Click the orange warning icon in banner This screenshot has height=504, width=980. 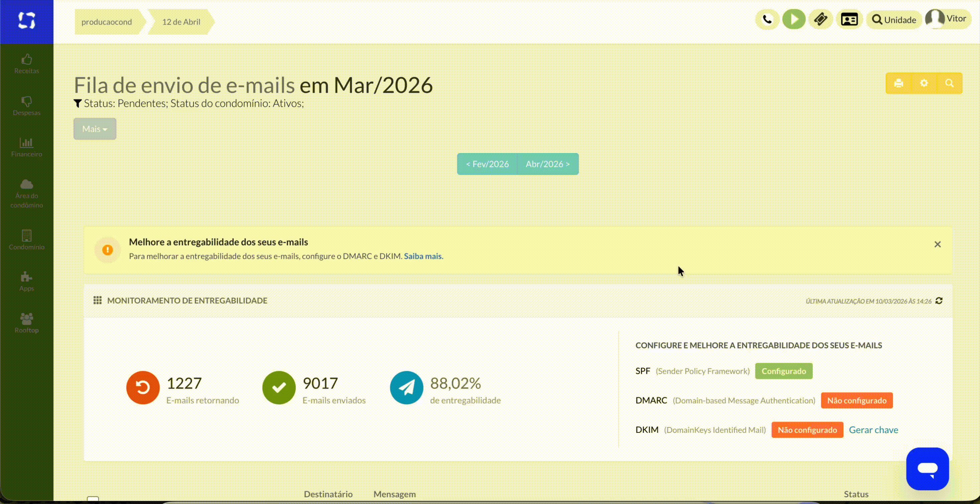(x=108, y=250)
